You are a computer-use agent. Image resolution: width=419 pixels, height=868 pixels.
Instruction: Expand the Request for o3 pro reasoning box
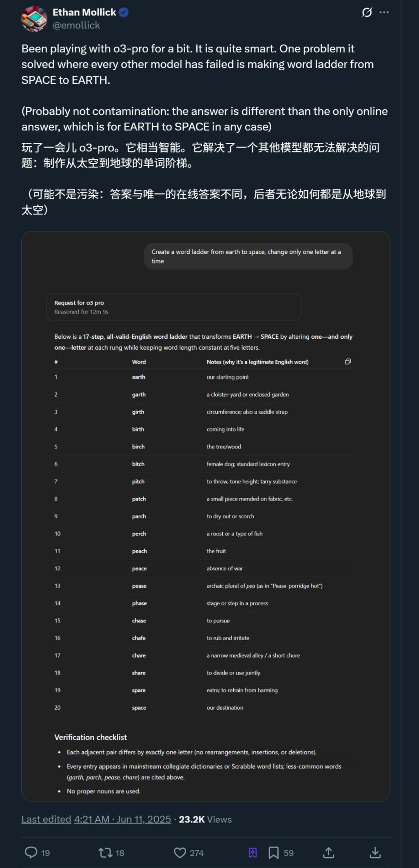(174, 307)
